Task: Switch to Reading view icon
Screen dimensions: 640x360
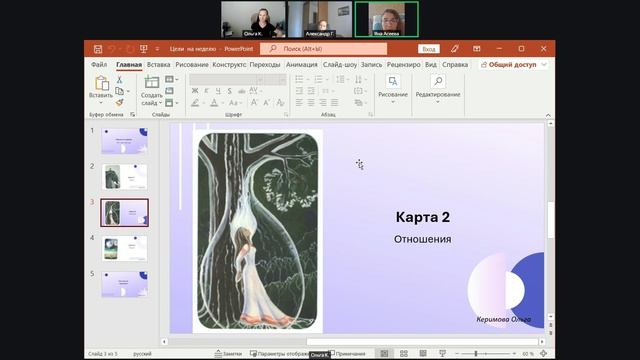Action: pos(423,353)
